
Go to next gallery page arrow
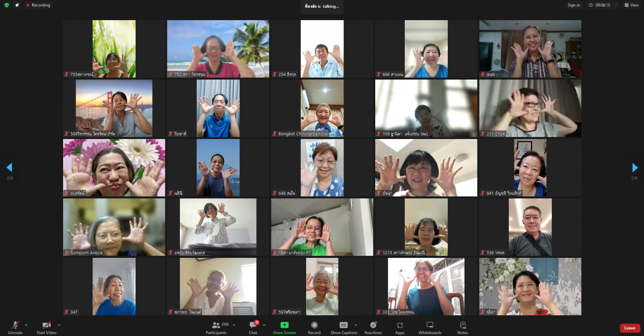pos(635,167)
